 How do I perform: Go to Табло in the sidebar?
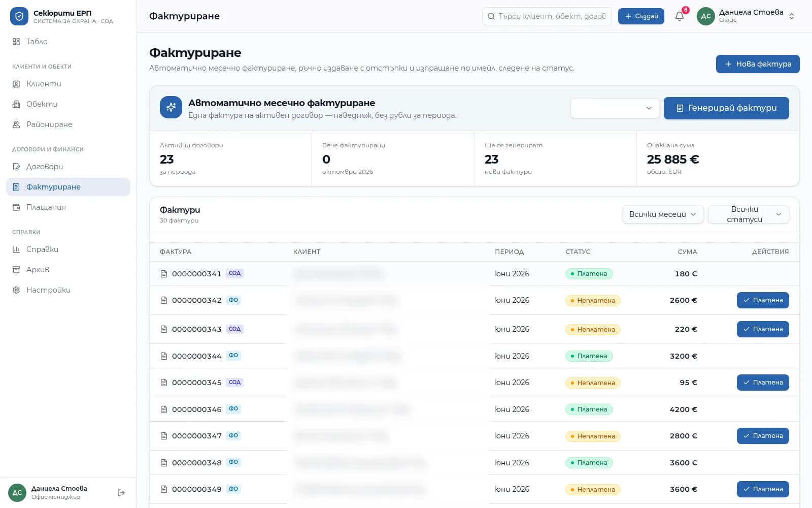[x=68, y=42]
